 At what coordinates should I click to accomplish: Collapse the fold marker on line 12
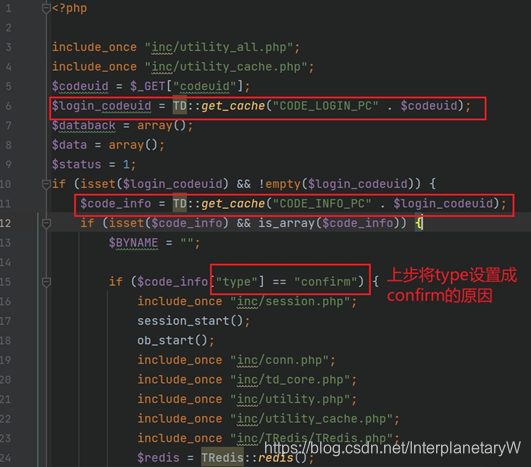pos(46,224)
